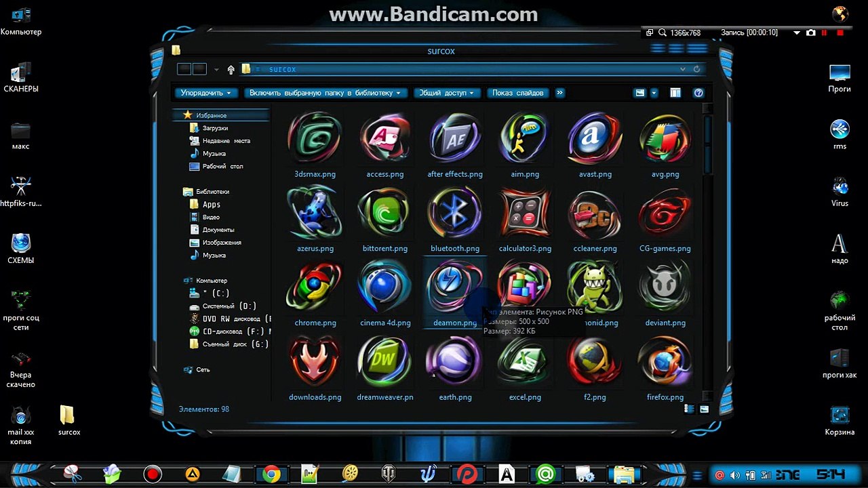
Task: Open the Корзина desktop icon
Action: coord(840,420)
